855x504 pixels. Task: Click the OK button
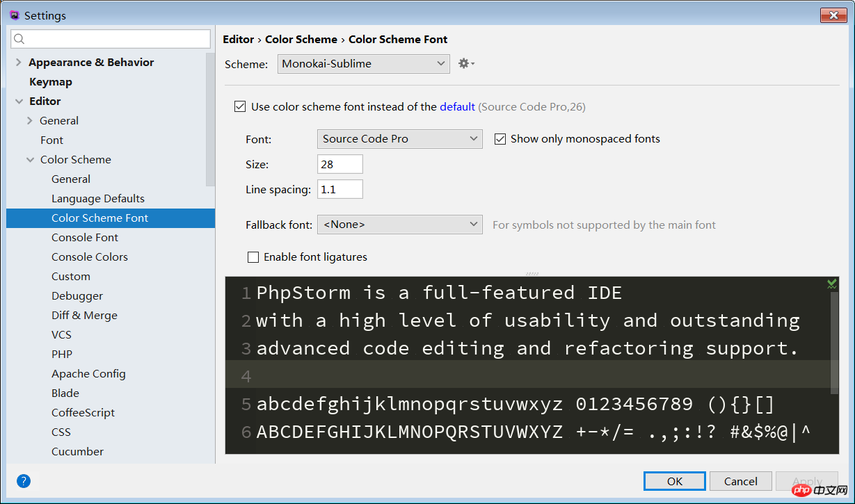pyautogui.click(x=675, y=481)
